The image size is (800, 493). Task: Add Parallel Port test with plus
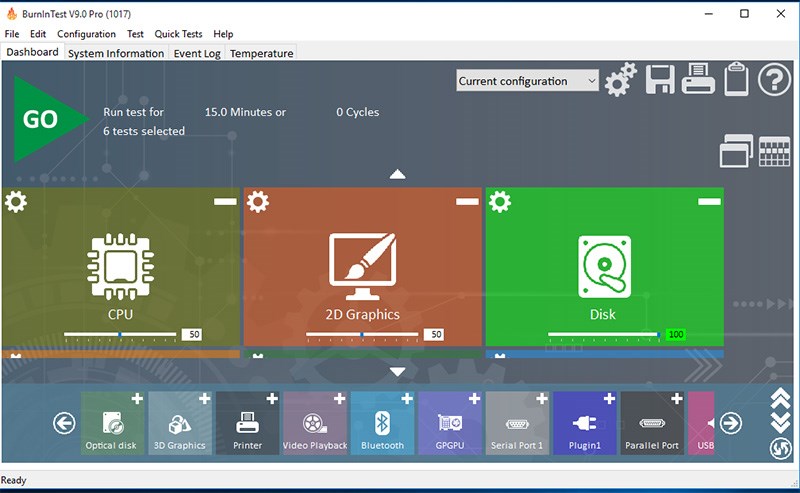pos(677,399)
